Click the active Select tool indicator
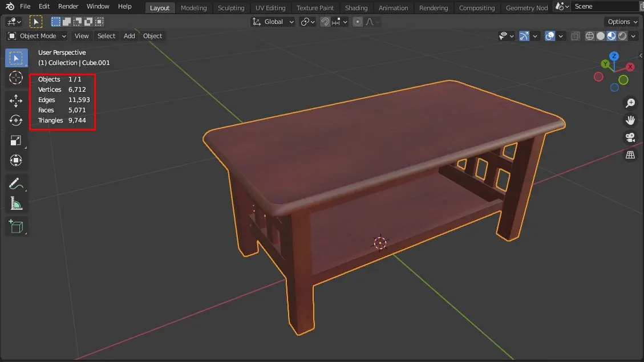This screenshot has height=362, width=644. tap(36, 22)
